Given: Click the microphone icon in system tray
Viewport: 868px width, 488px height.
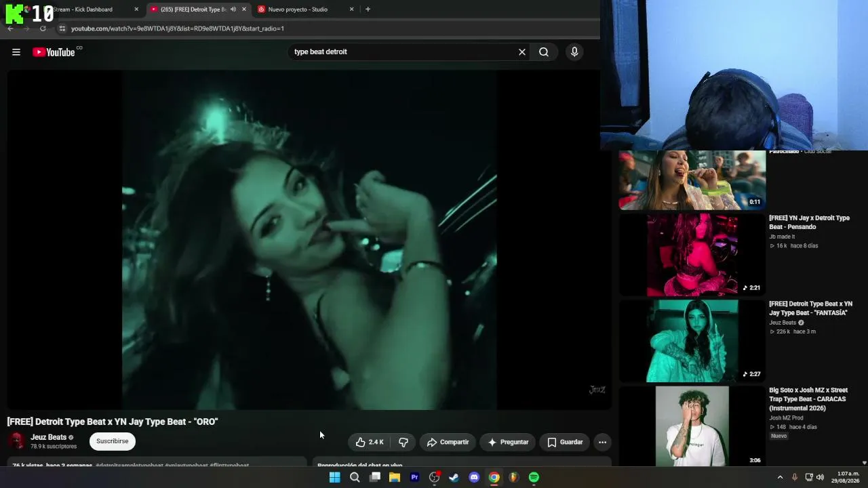Looking at the screenshot, I should coord(795,477).
